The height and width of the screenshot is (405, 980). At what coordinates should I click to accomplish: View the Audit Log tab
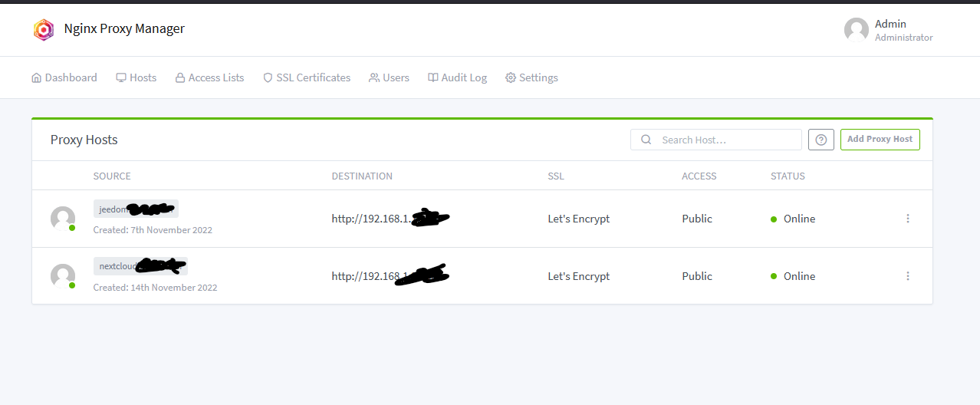(457, 77)
